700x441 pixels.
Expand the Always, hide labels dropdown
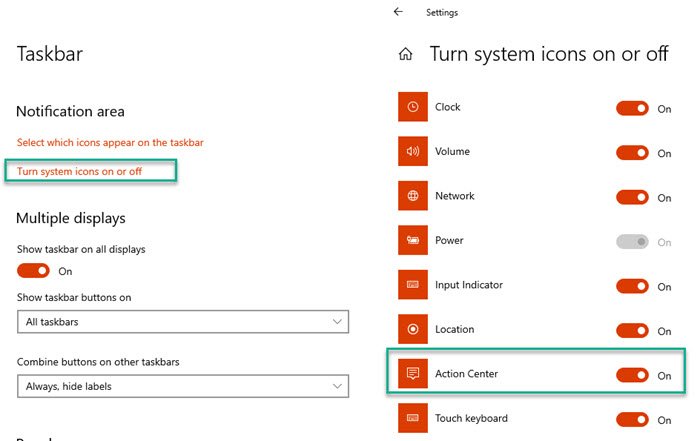(x=183, y=386)
